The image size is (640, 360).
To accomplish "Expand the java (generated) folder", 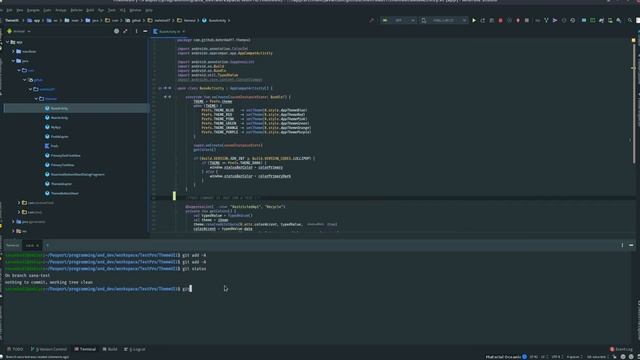I will pos(13,222).
